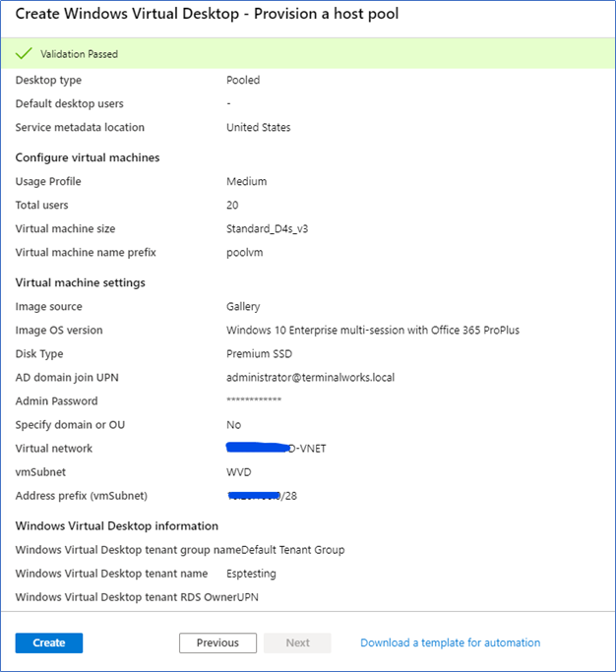
Task: Click the Total users label
Action: click(x=41, y=205)
